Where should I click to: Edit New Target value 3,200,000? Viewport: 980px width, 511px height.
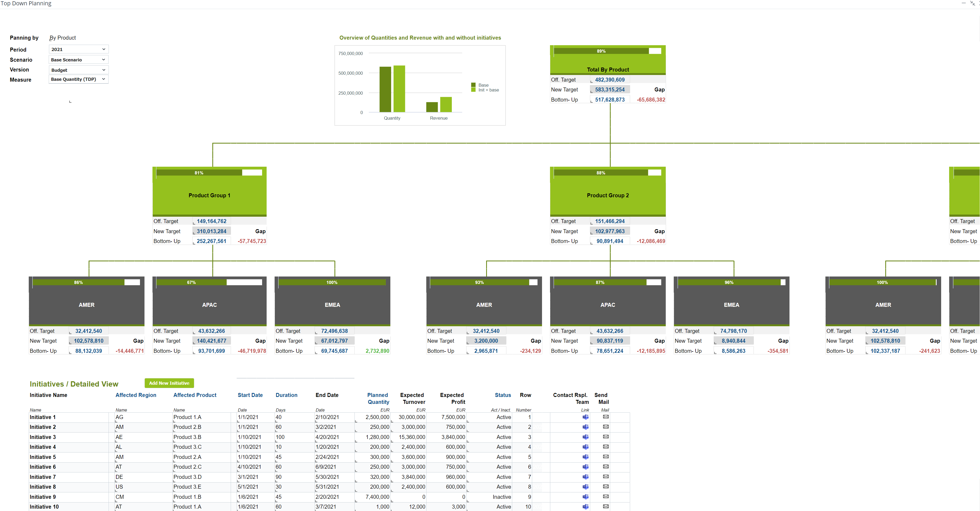pyautogui.click(x=486, y=341)
